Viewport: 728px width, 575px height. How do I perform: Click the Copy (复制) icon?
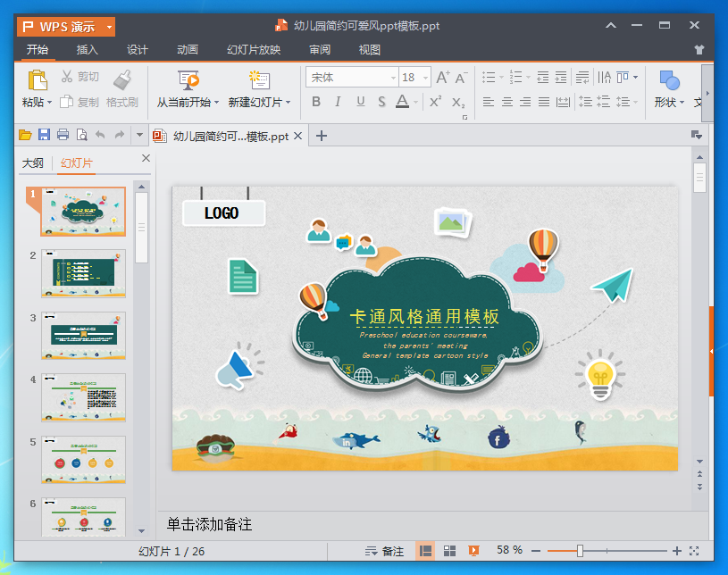(x=66, y=102)
